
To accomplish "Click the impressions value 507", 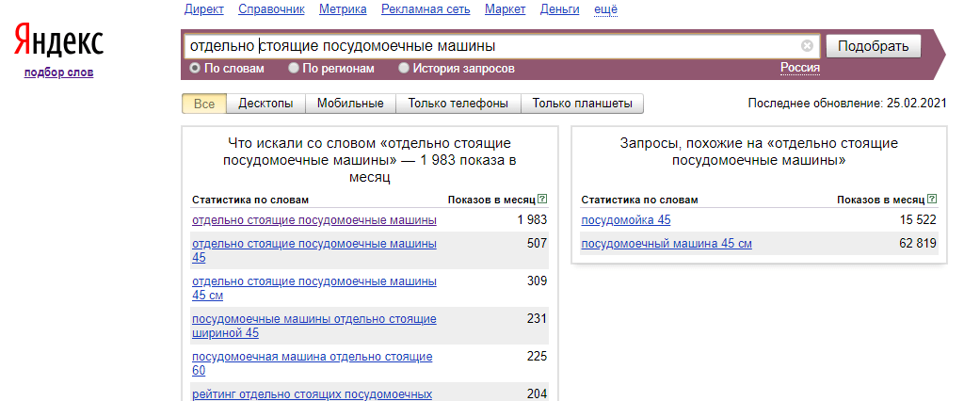I will 537,244.
